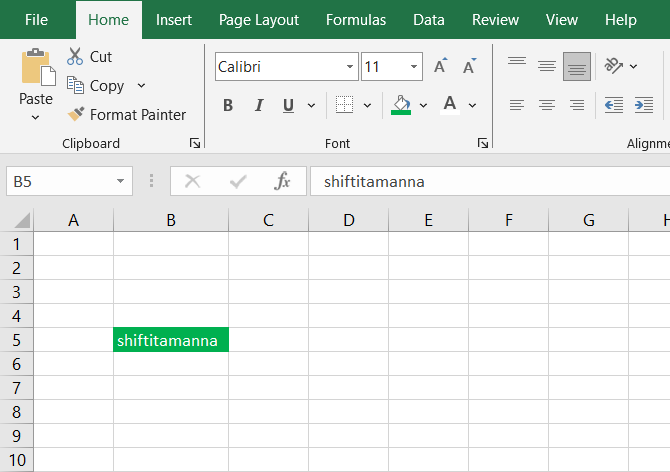Align text right icon
670x472 pixels.
(577, 105)
